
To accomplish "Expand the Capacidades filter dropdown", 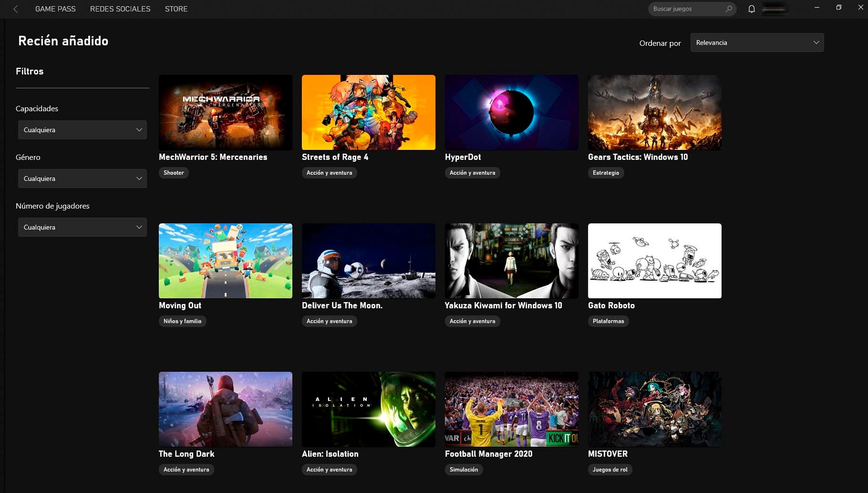I will (x=83, y=130).
